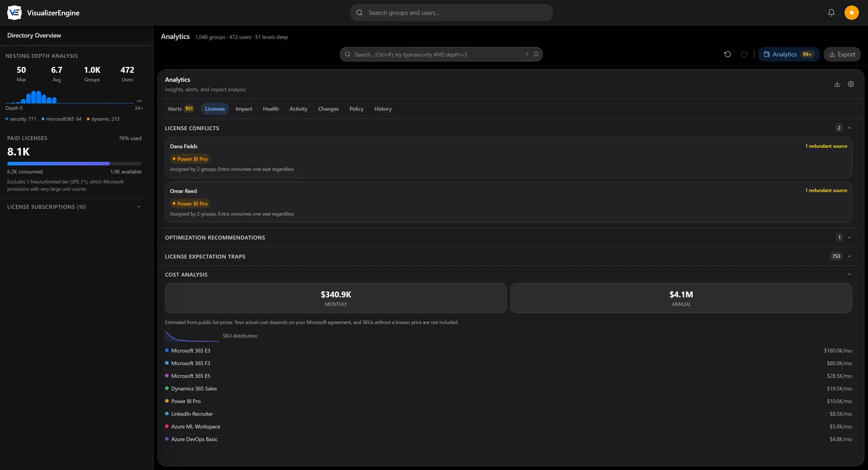
Task: Click the Directory Overview heading
Action: (x=34, y=35)
